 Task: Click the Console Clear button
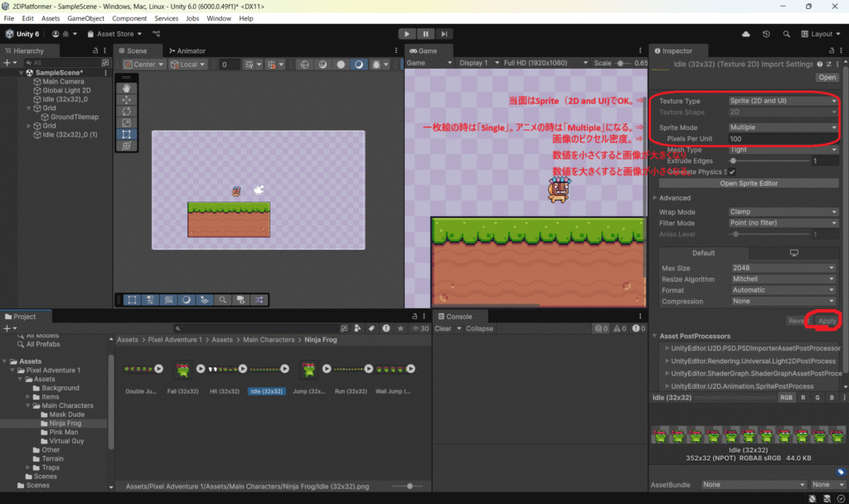coord(443,328)
